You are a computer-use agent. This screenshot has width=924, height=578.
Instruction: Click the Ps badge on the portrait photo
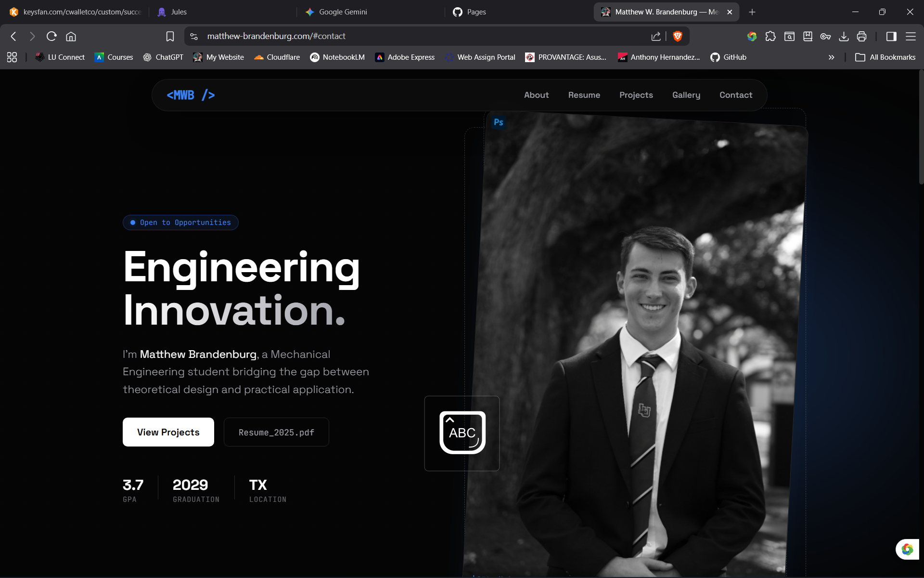499,122
